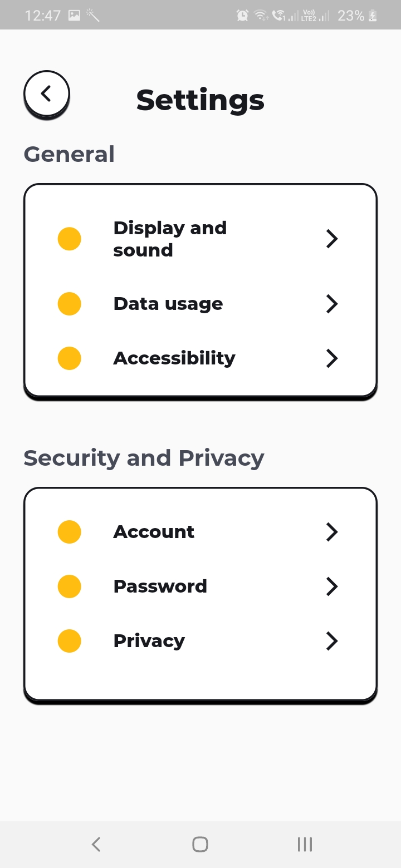Expand Account chevron arrow
The image size is (401, 868).
click(x=332, y=532)
